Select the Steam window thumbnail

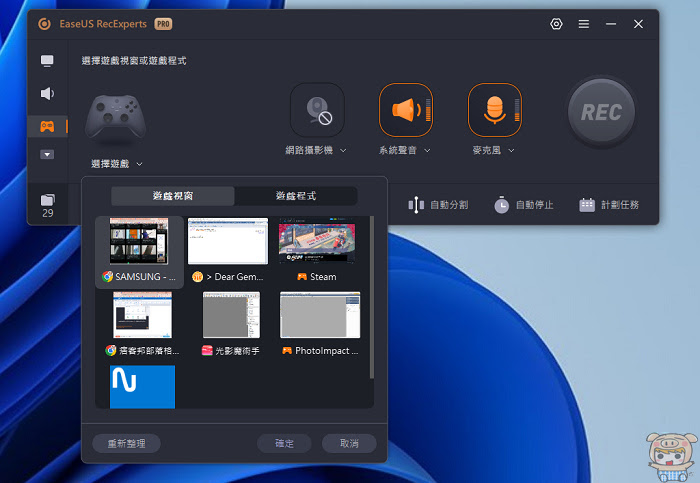(317, 241)
